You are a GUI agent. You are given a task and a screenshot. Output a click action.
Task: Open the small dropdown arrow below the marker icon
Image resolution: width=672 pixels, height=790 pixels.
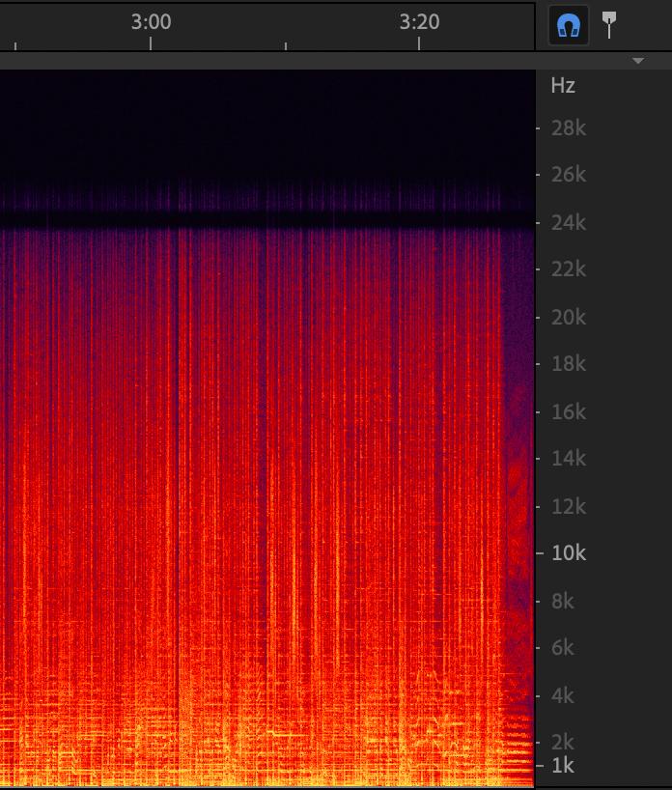click(x=638, y=61)
